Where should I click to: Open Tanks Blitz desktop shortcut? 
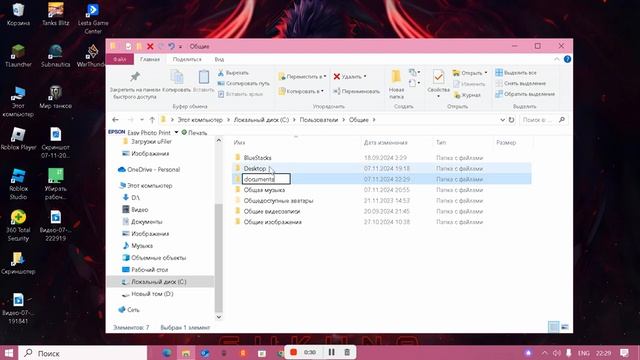(56, 14)
